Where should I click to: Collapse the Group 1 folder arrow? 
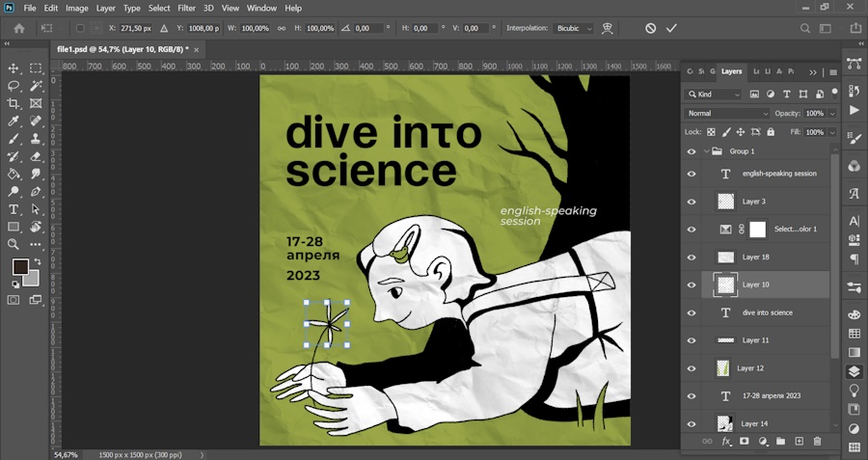[707, 151]
